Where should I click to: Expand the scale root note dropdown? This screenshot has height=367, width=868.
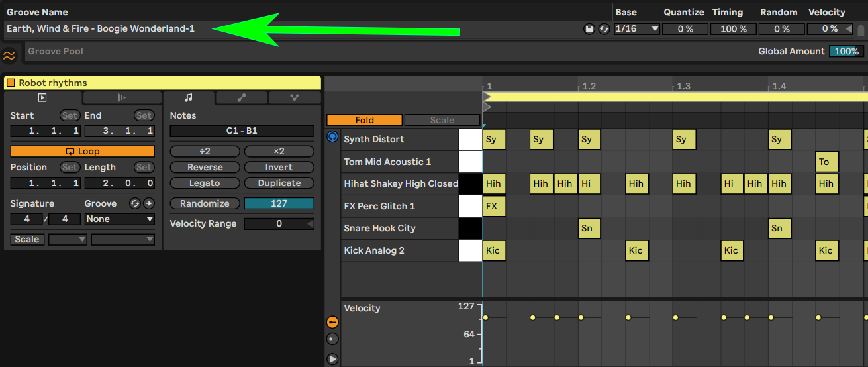click(x=68, y=240)
